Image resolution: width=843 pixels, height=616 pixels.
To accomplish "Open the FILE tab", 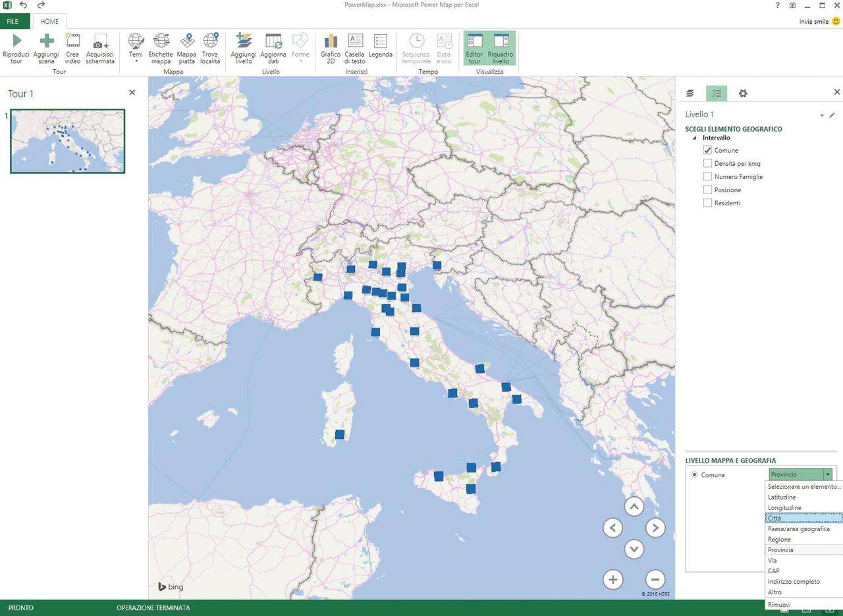I will [14, 21].
